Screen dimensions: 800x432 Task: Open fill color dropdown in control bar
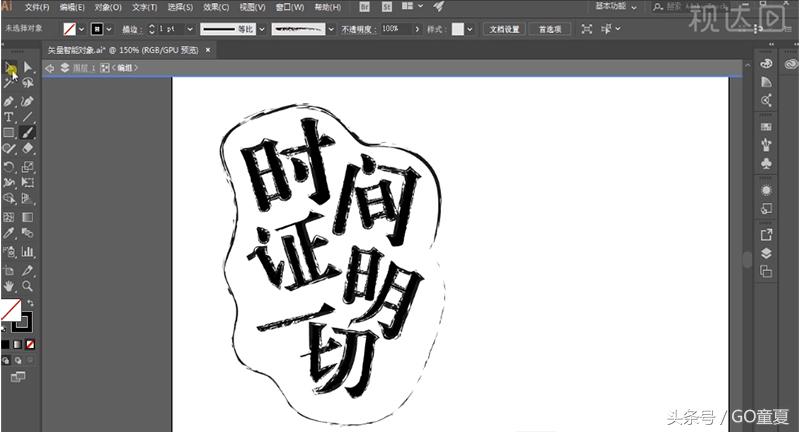81,30
